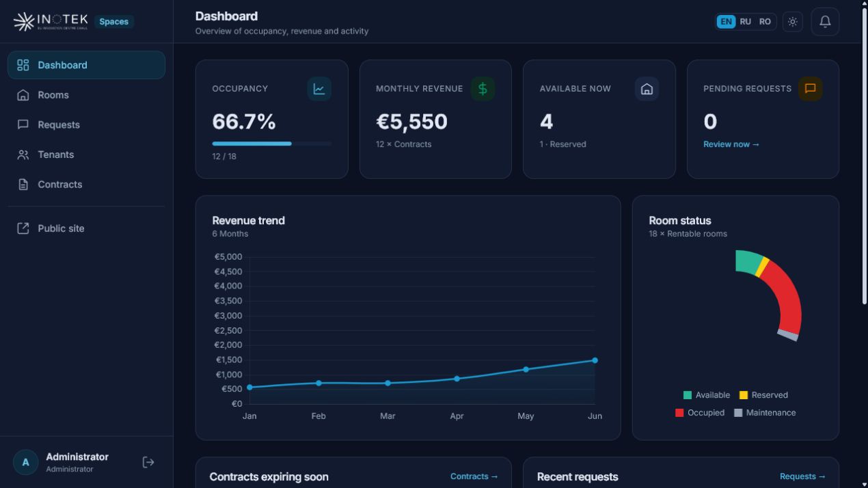Toggle the Available legend swatch
The height and width of the screenshot is (488, 868).
click(688, 395)
